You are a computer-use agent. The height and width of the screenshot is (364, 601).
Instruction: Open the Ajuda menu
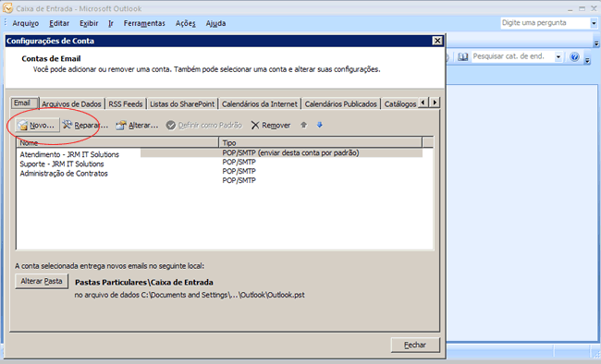click(215, 23)
